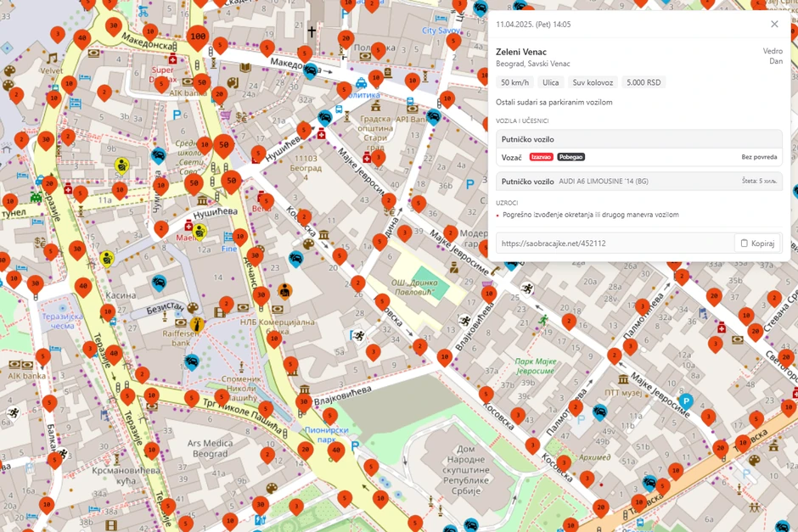Image resolution: width=798 pixels, height=532 pixels.
Task: Close the Zeleni Venac accident details panel
Action: pyautogui.click(x=774, y=24)
